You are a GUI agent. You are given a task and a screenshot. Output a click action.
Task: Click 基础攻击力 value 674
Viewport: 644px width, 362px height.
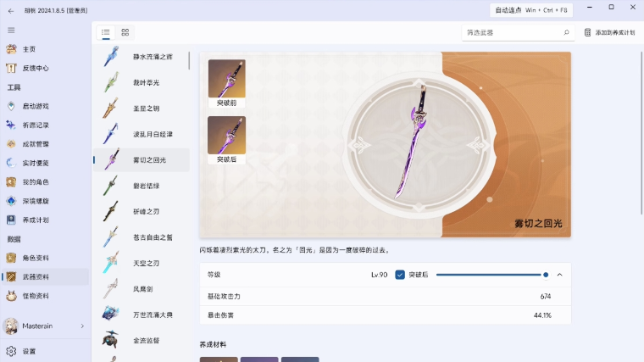pyautogui.click(x=546, y=296)
